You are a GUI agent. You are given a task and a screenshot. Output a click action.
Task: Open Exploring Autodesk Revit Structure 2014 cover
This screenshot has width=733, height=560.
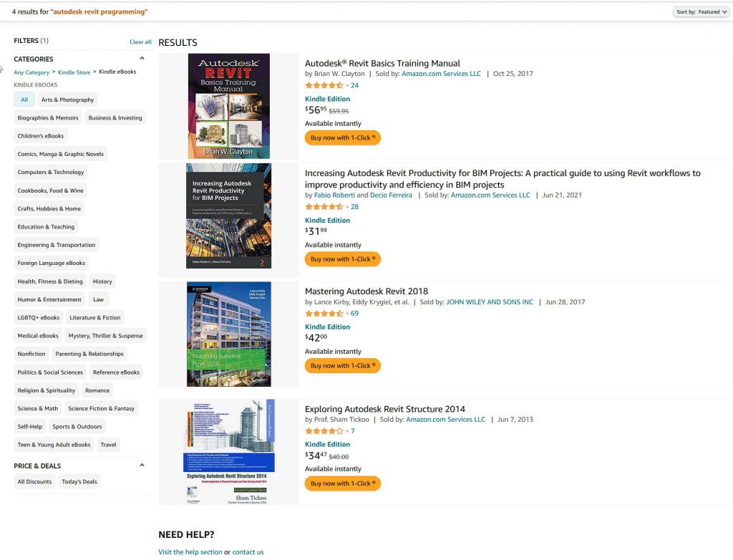pos(229,452)
